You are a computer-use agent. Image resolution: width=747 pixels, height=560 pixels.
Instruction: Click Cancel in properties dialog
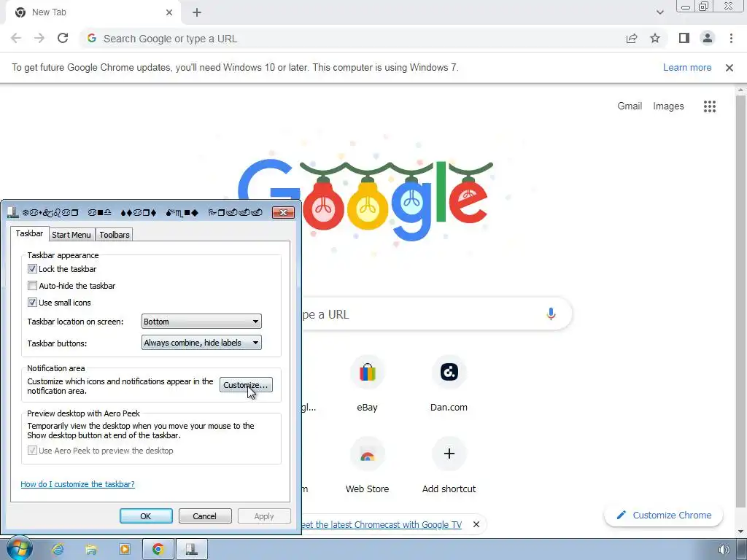[x=205, y=516]
